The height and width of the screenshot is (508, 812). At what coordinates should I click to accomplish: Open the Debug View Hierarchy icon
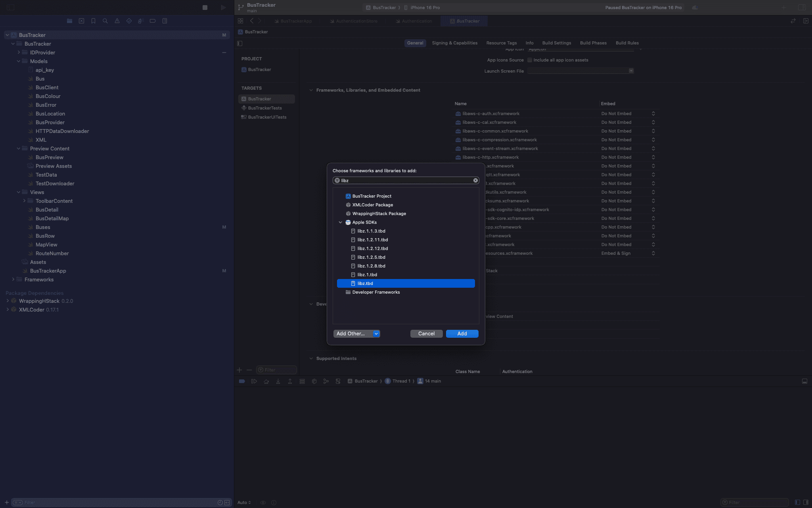click(314, 381)
